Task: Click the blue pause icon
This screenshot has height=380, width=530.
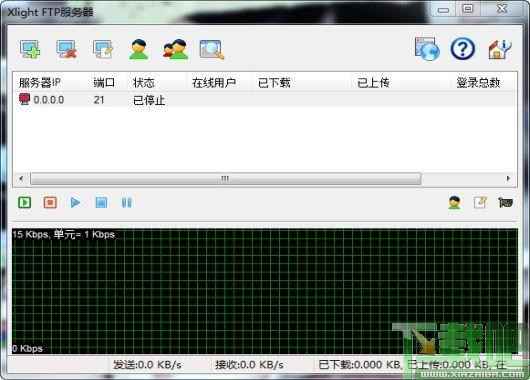Action: [126, 203]
